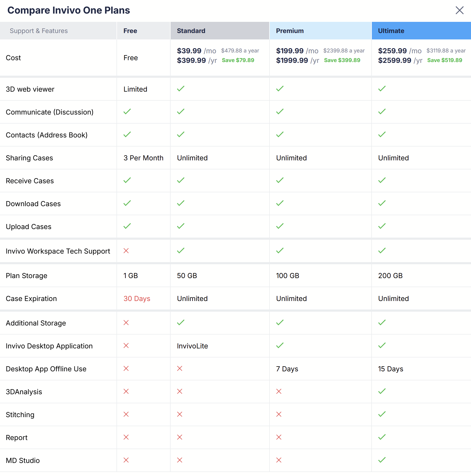Click Premium's Invivo Desktop Application checkmark
Viewport: 471px width, 476px height.
(280, 345)
